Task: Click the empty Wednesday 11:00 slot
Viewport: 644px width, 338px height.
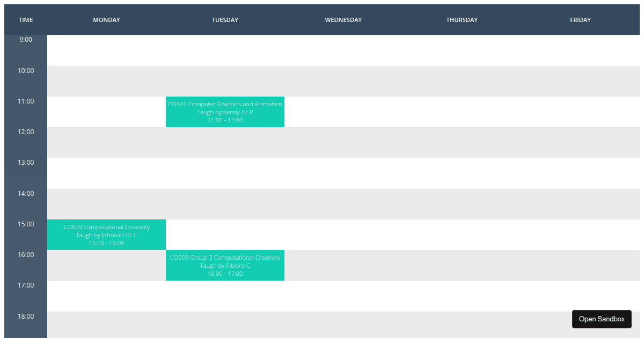Action: (x=343, y=112)
